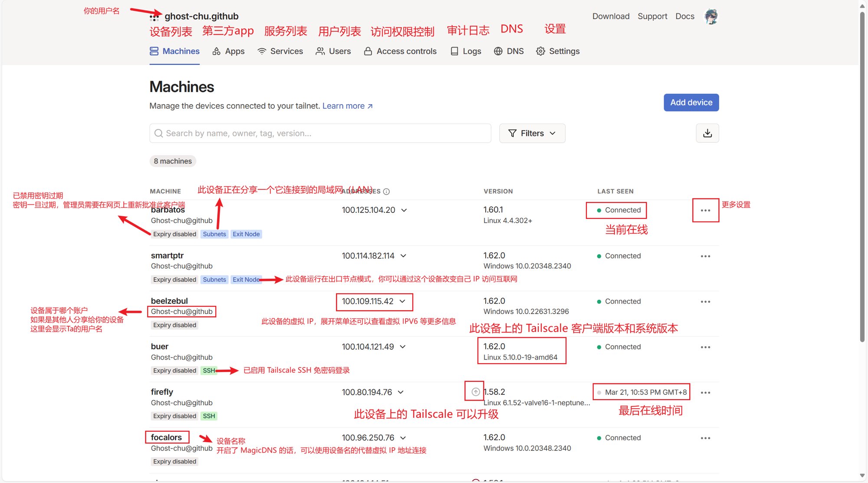
Task: Switch to the Machines tab
Action: pos(174,51)
